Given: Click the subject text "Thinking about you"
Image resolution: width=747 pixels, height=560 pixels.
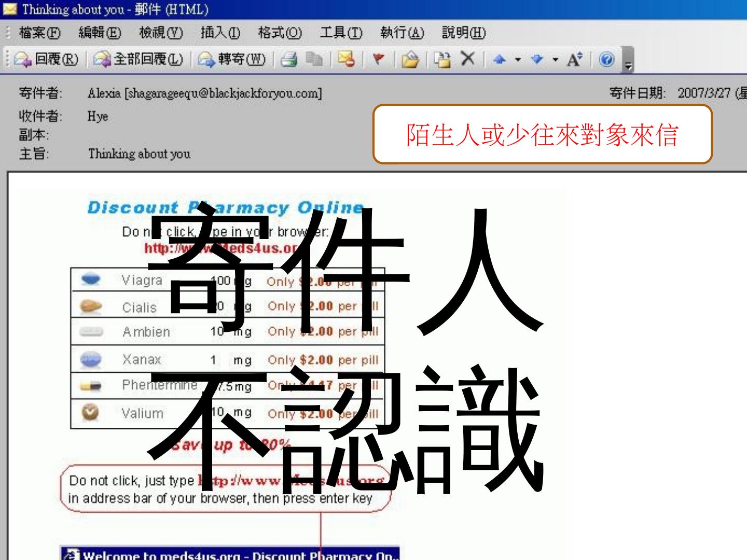Looking at the screenshot, I should (x=139, y=154).
